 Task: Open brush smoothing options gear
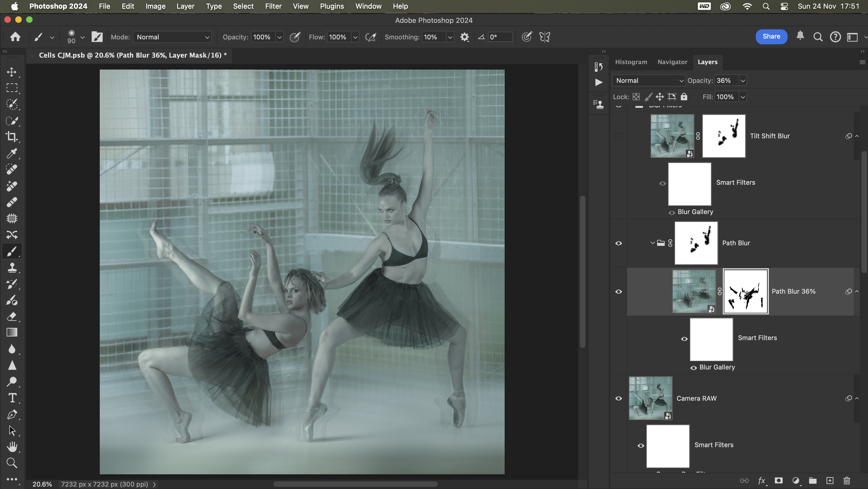click(464, 37)
